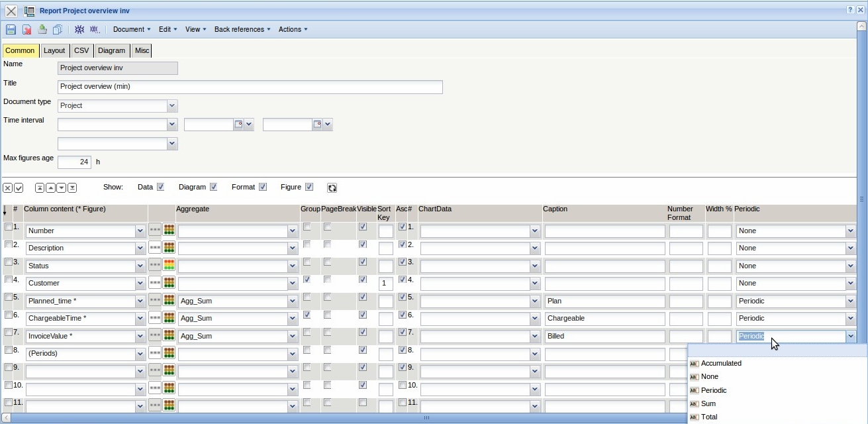Open the Column content dropdown for Description
Image resolution: width=868 pixels, height=424 pixels.
pos(140,248)
